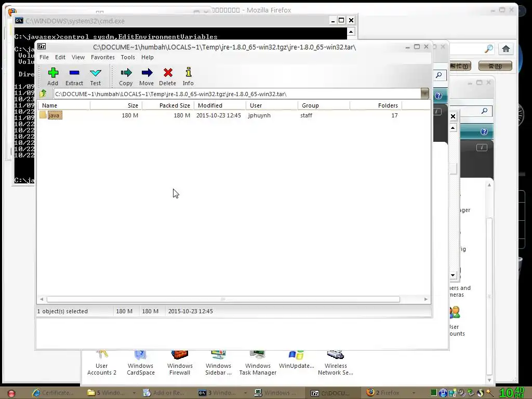Open the Edit menu
The height and width of the screenshot is (399, 532).
tap(60, 57)
